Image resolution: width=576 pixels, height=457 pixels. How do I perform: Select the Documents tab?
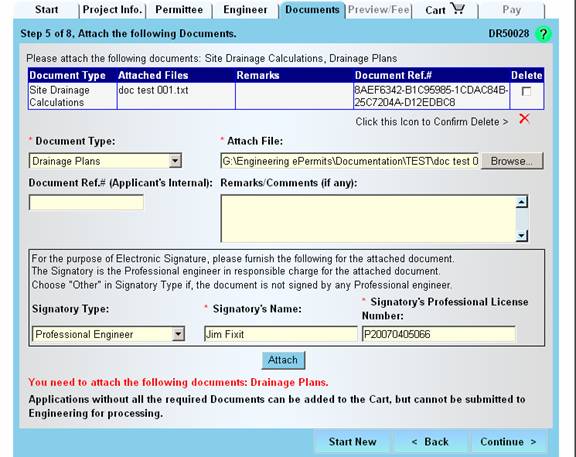tap(312, 10)
